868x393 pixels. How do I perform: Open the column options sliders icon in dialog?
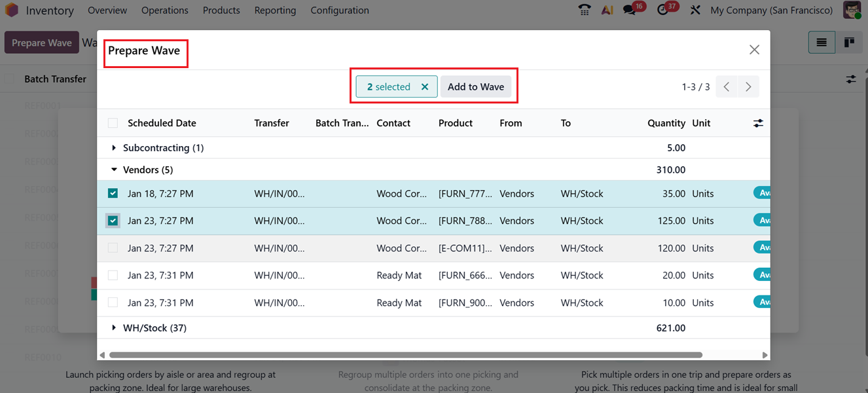tap(757, 122)
